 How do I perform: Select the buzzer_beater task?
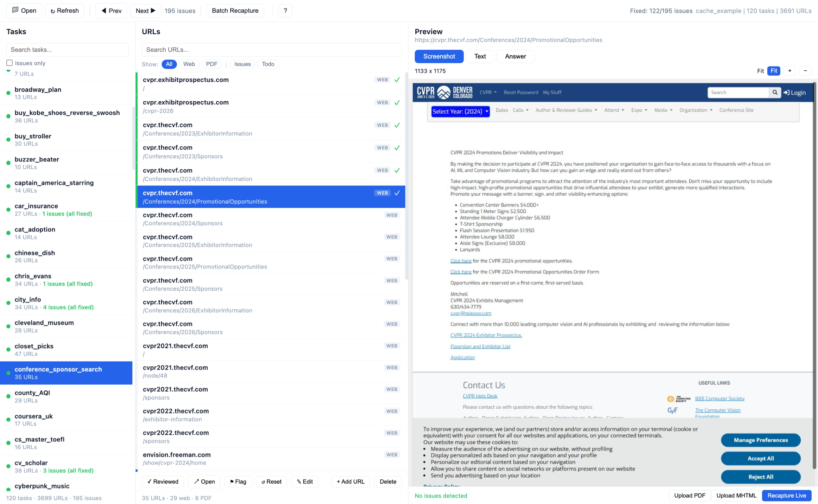66,163
